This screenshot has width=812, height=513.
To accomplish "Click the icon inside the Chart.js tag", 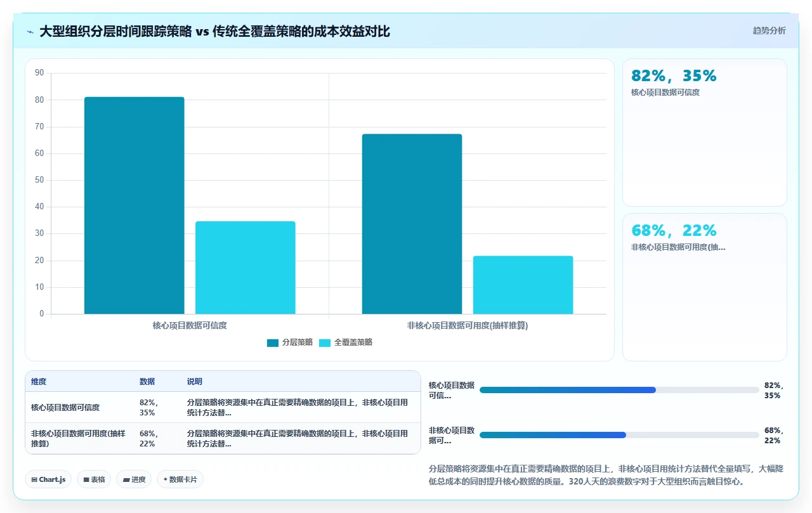I will click(34, 480).
